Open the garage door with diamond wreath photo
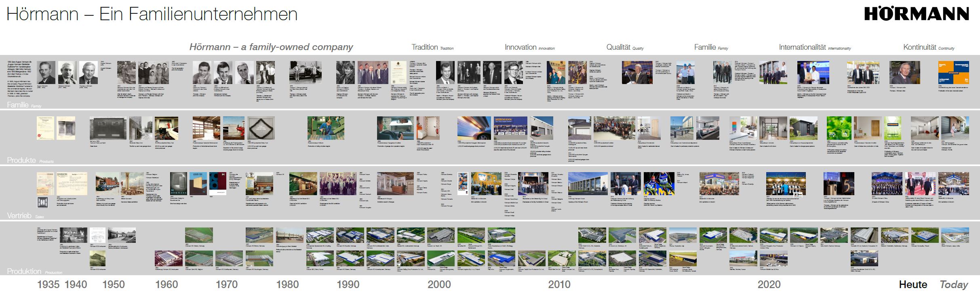This screenshot has height=299, width=980. coord(261,128)
